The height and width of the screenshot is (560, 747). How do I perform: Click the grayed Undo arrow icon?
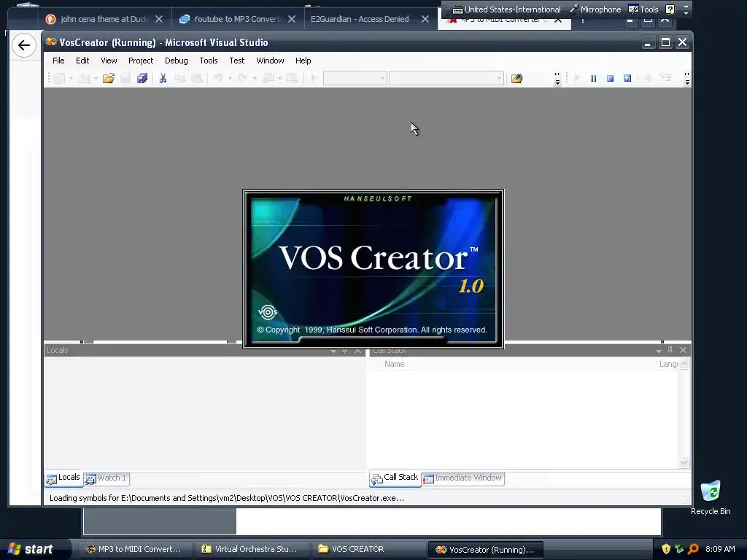(217, 78)
